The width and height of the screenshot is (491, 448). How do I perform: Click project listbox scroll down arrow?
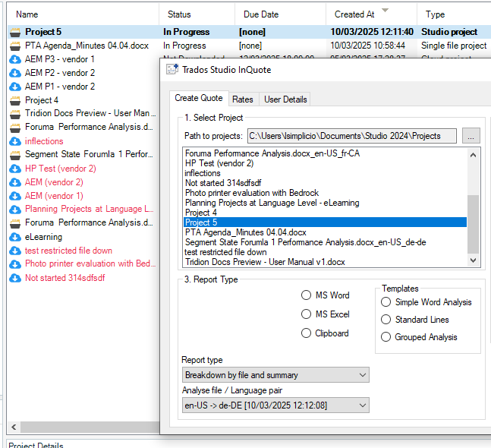tap(473, 260)
